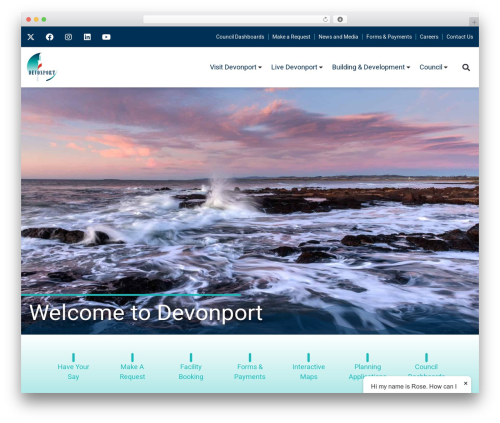Click the browser download icon beside address bar
Image resolution: width=500 pixels, height=423 pixels.
(x=340, y=20)
